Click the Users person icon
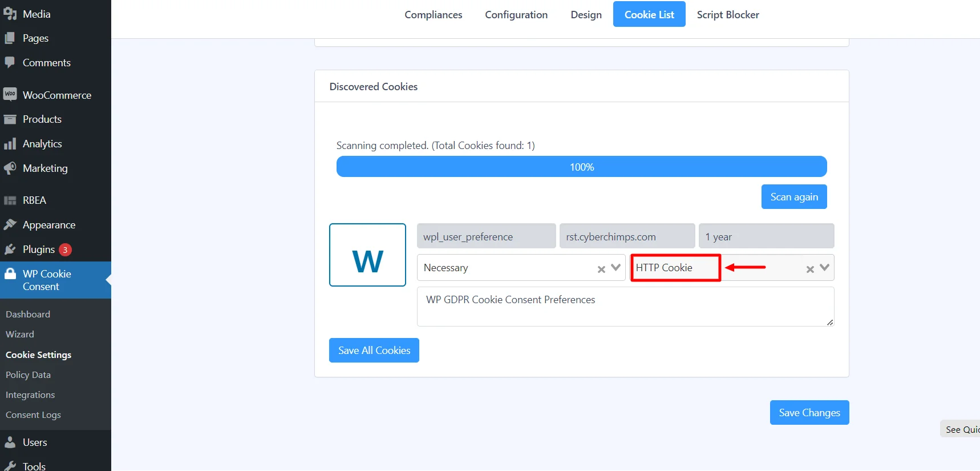The width and height of the screenshot is (980, 471). tap(10, 442)
